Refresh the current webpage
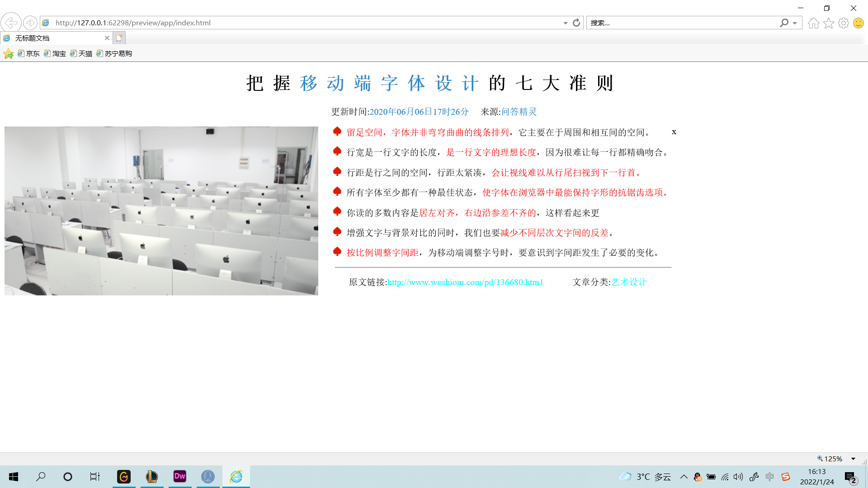This screenshot has height=488, width=868. (576, 23)
